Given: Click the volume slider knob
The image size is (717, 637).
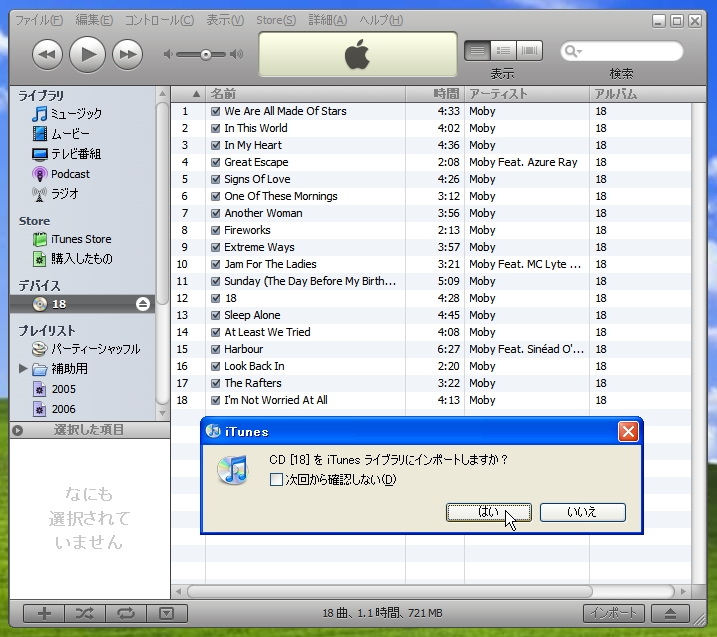Looking at the screenshot, I should (206, 54).
